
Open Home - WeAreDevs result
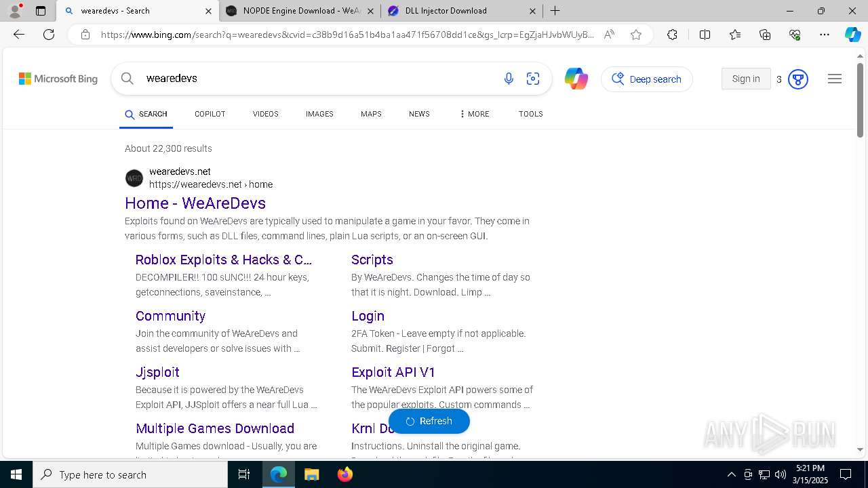pos(195,203)
